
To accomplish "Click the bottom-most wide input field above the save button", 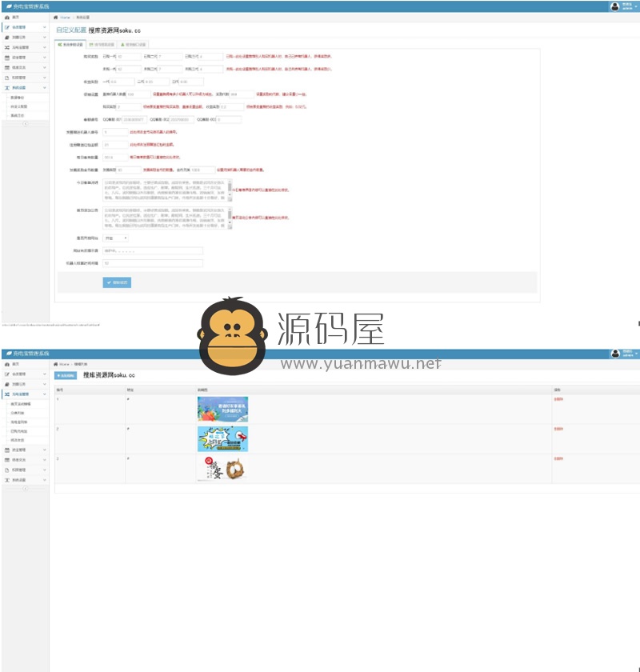I will point(153,263).
